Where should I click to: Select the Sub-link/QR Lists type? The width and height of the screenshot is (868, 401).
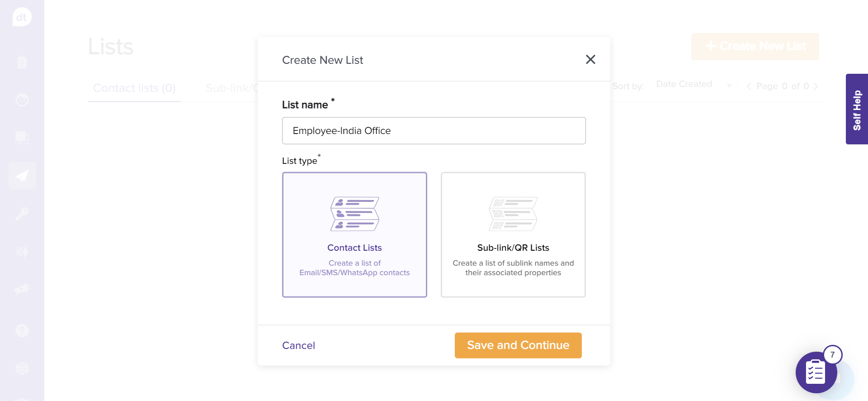click(x=513, y=234)
